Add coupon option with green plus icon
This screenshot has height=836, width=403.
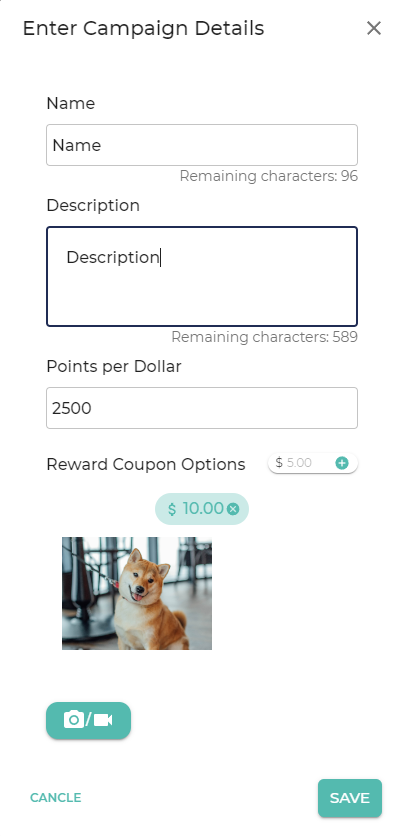[342, 463]
